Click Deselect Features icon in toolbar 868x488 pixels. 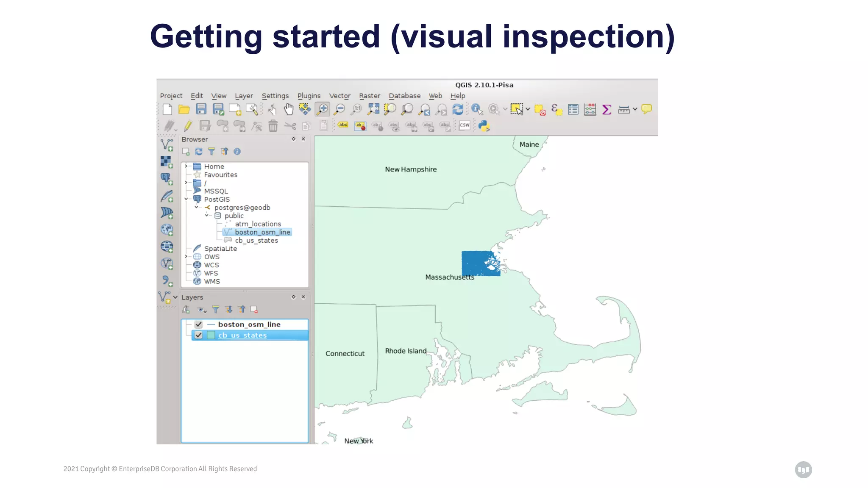tap(540, 110)
